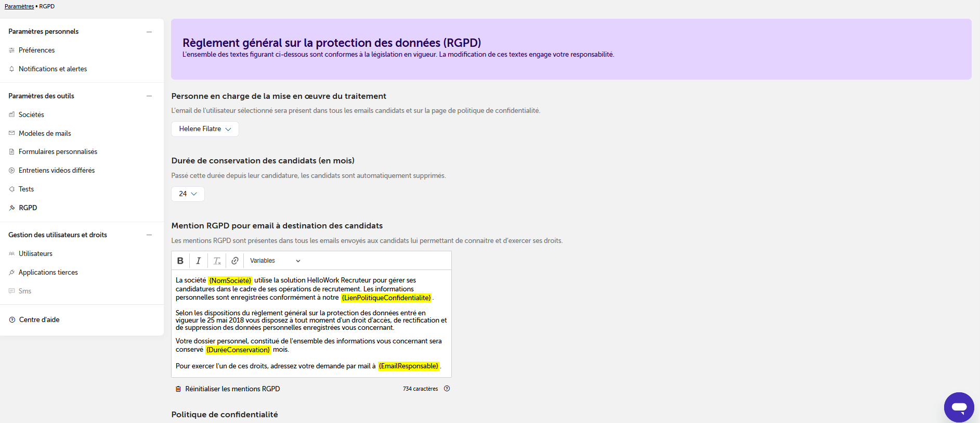Toggle bold formatting in the editor

(180, 261)
